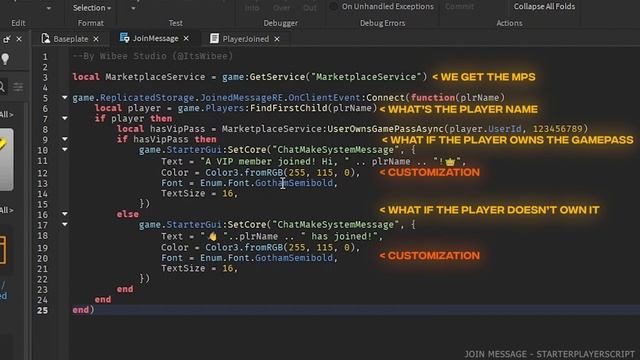Close the left side panel
The image size is (640, 360).
pyautogui.click(x=19, y=39)
